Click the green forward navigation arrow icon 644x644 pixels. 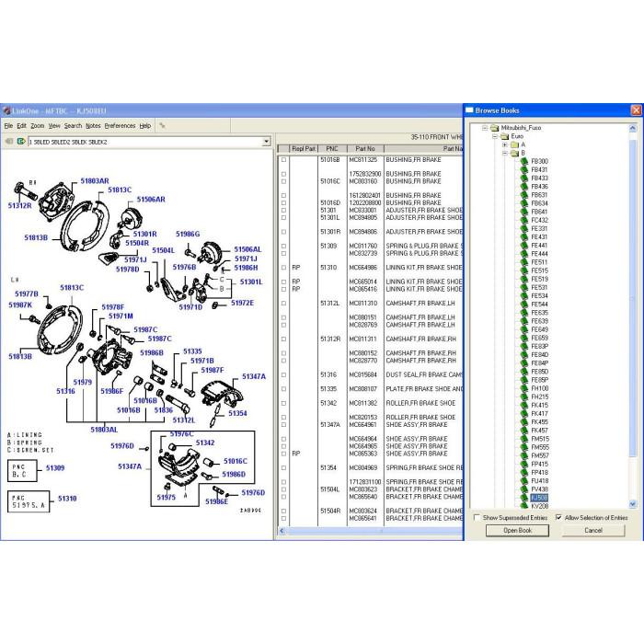(x=21, y=142)
